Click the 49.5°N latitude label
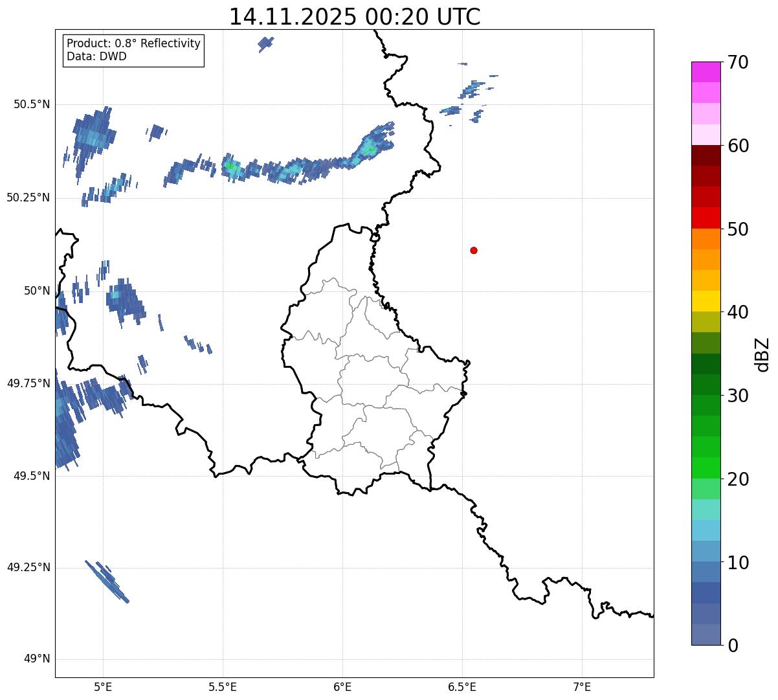The image size is (778, 700). [x=32, y=476]
